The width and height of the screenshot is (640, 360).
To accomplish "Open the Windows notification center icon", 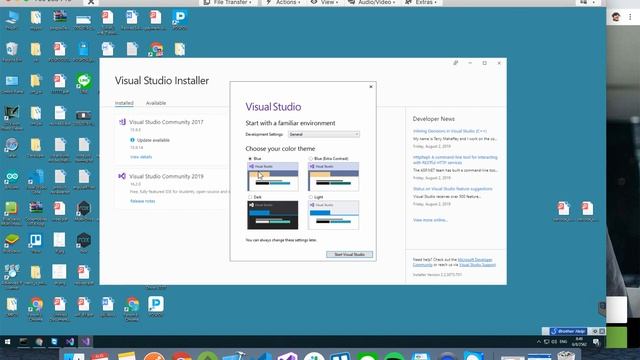I will tap(596, 342).
